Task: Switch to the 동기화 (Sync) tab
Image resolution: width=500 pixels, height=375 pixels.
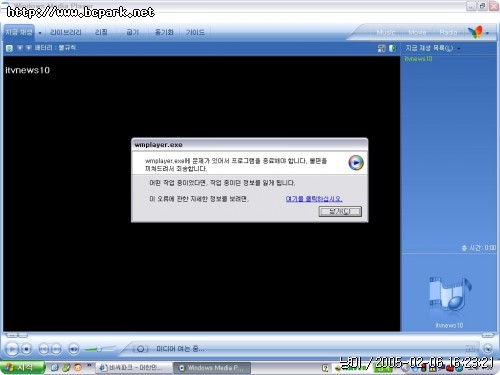Action: pyautogui.click(x=164, y=32)
